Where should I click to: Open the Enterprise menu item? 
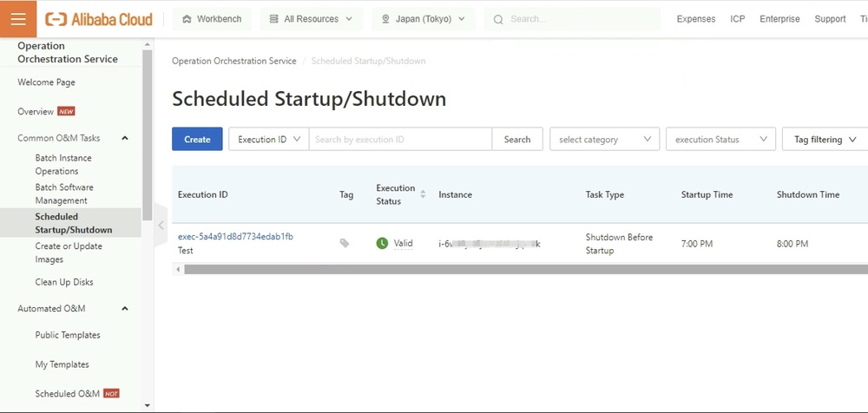pyautogui.click(x=779, y=19)
